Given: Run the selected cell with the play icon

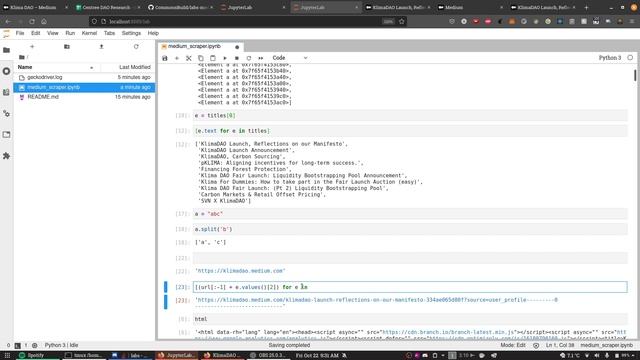Looking at the screenshot, I should tap(224, 58).
